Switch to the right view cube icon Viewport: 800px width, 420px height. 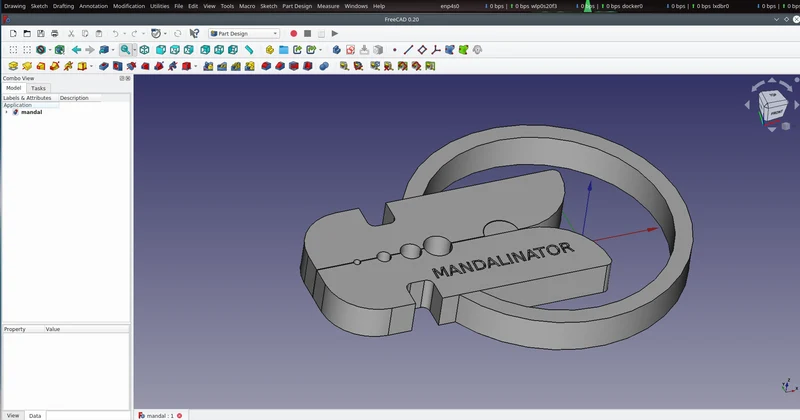[x=188, y=50]
